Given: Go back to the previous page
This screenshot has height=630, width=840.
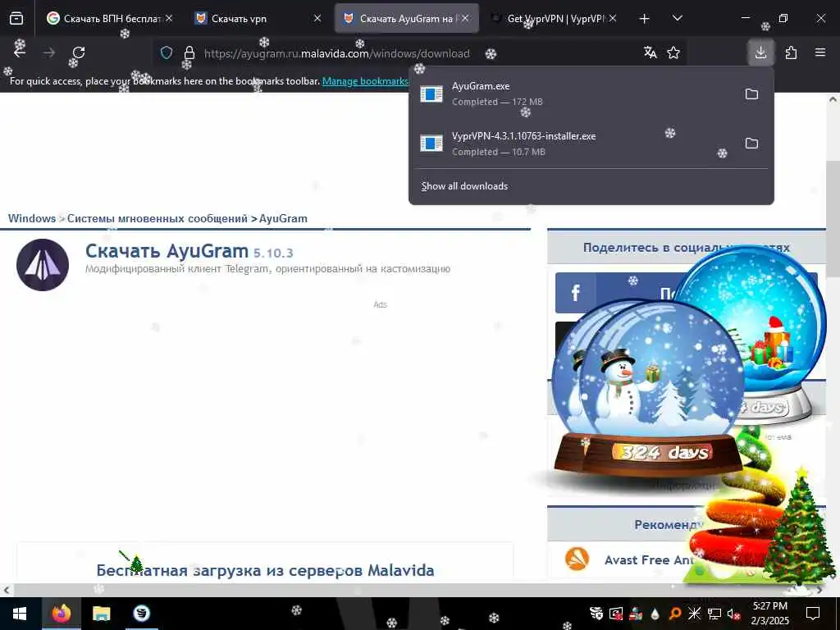Looking at the screenshot, I should (x=20, y=52).
